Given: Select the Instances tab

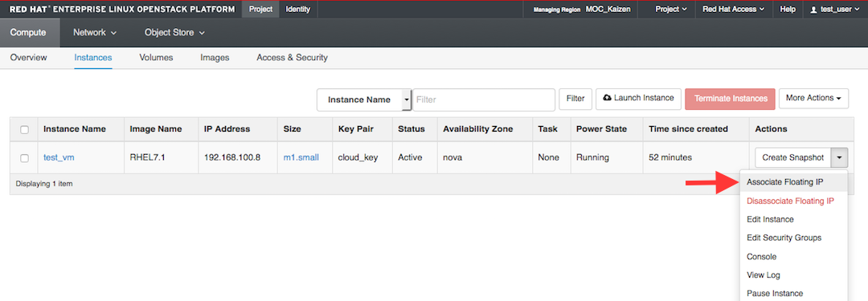Looking at the screenshot, I should coord(93,58).
